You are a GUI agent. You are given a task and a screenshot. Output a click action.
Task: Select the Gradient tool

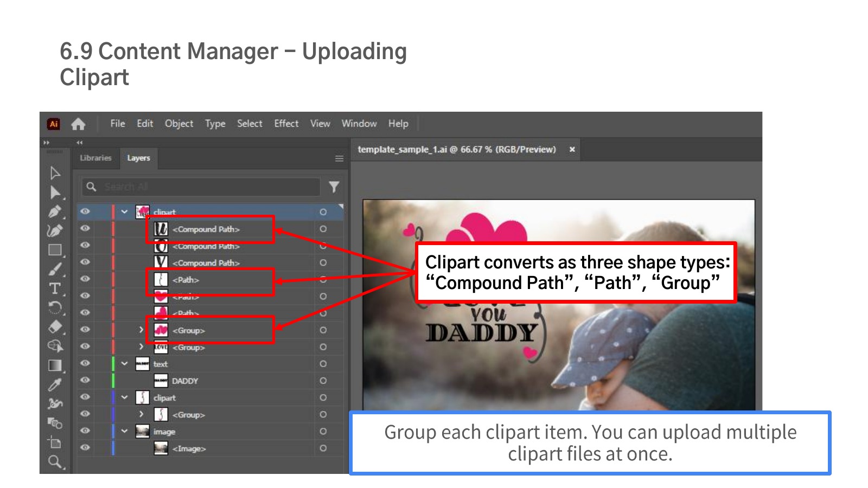coord(55,365)
